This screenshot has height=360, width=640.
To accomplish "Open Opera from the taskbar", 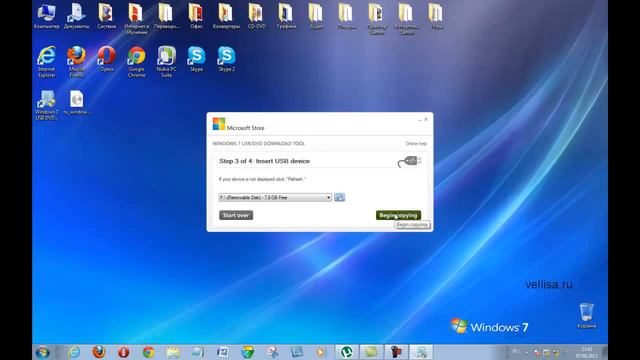I will 123,352.
